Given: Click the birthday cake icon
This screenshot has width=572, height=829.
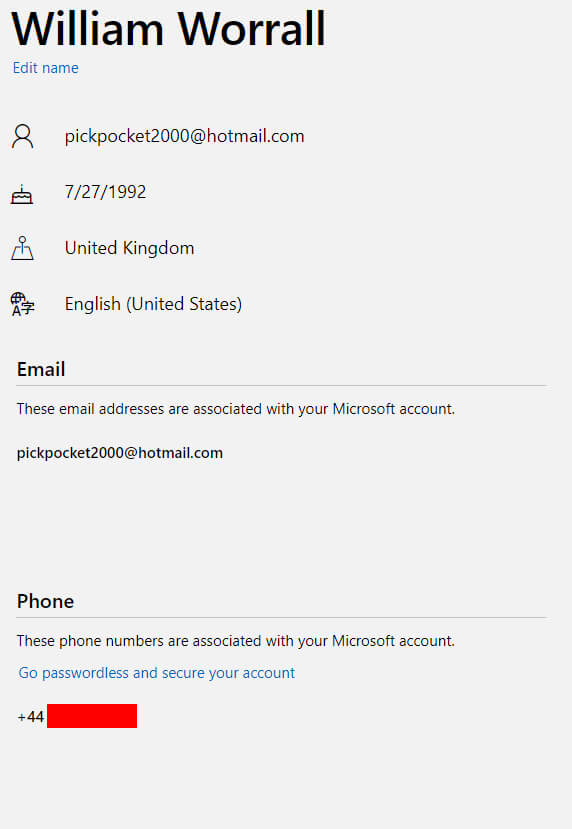Looking at the screenshot, I should [x=22, y=194].
